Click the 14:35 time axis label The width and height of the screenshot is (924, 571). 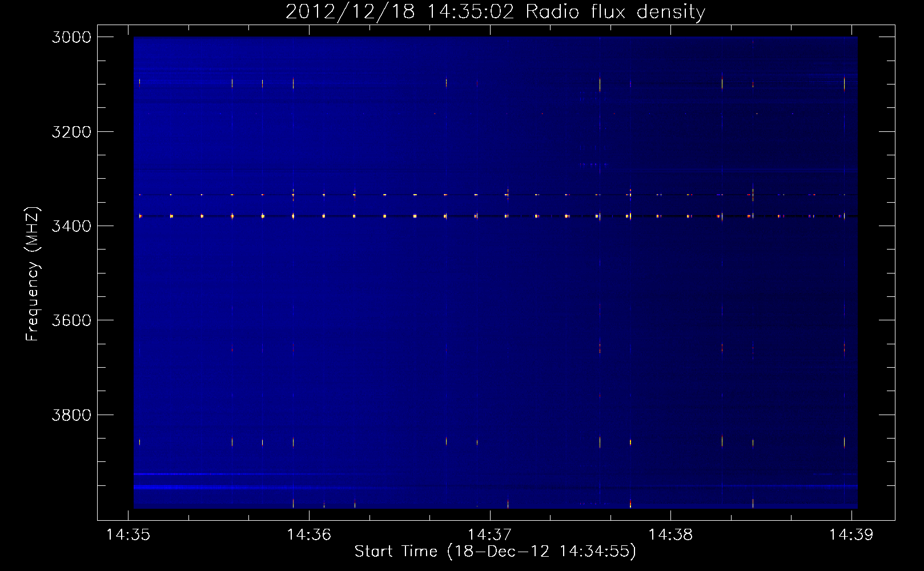(128, 535)
